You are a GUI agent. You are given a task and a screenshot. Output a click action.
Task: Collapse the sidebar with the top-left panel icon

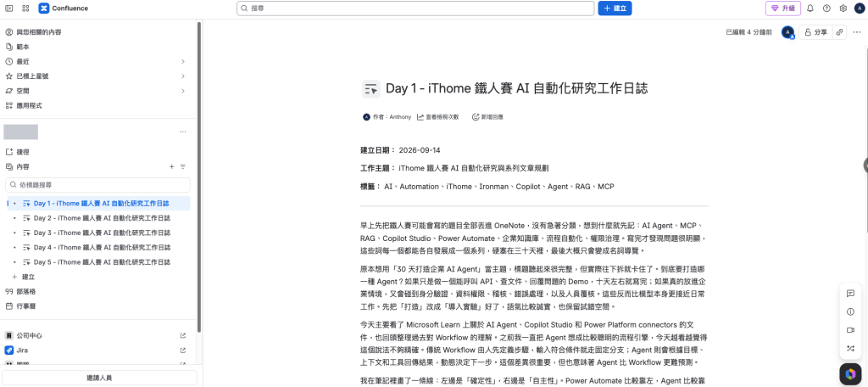click(8, 8)
